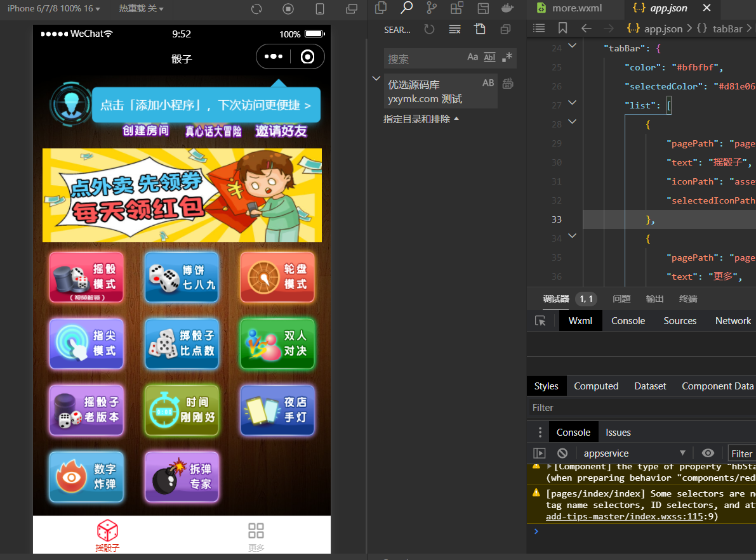Screen dimensions: 756x560
Task: Navigate back with editor arrow
Action: pyautogui.click(x=587, y=29)
